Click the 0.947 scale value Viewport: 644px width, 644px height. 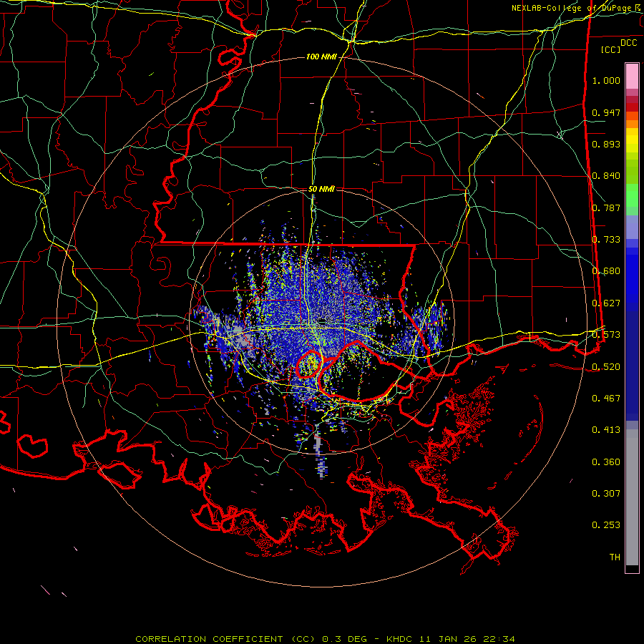coord(606,112)
